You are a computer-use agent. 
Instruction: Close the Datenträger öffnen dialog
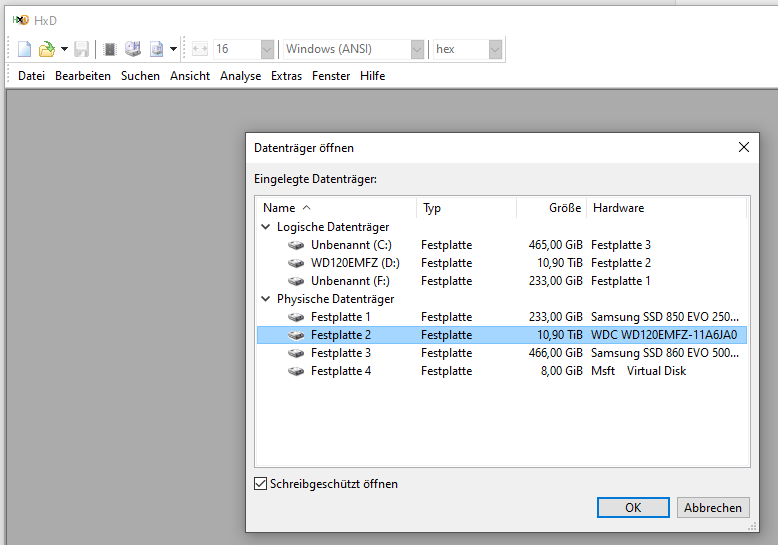tap(744, 147)
